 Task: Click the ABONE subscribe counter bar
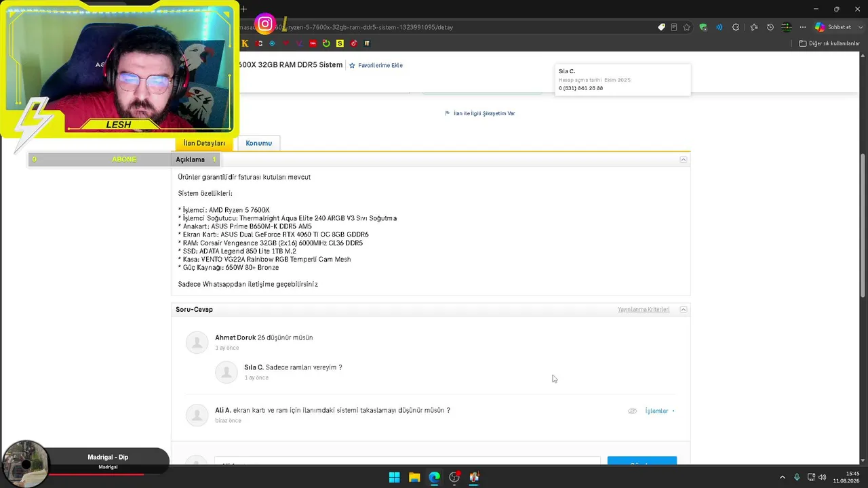click(124, 159)
